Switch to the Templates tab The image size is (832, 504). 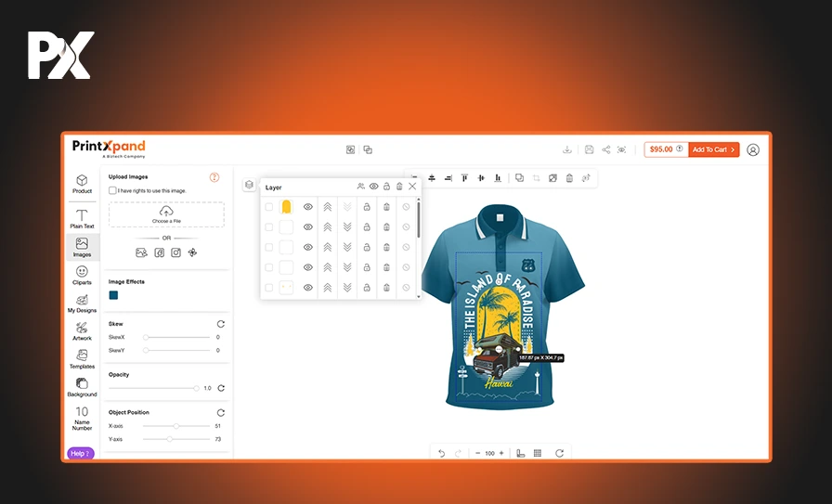pyautogui.click(x=82, y=358)
